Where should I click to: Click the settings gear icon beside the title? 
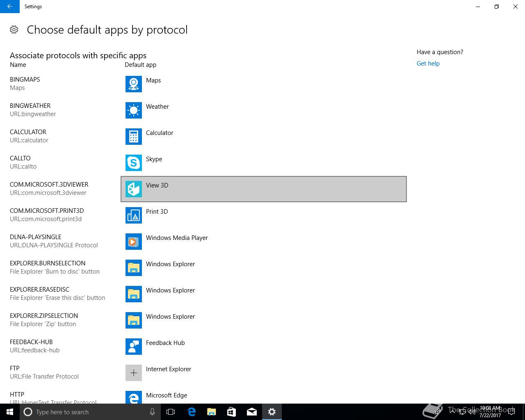[x=14, y=30]
